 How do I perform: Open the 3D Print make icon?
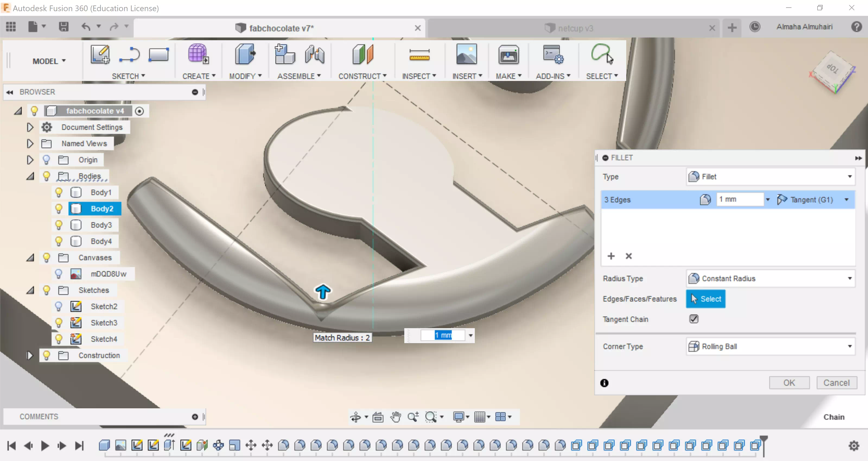(x=508, y=55)
